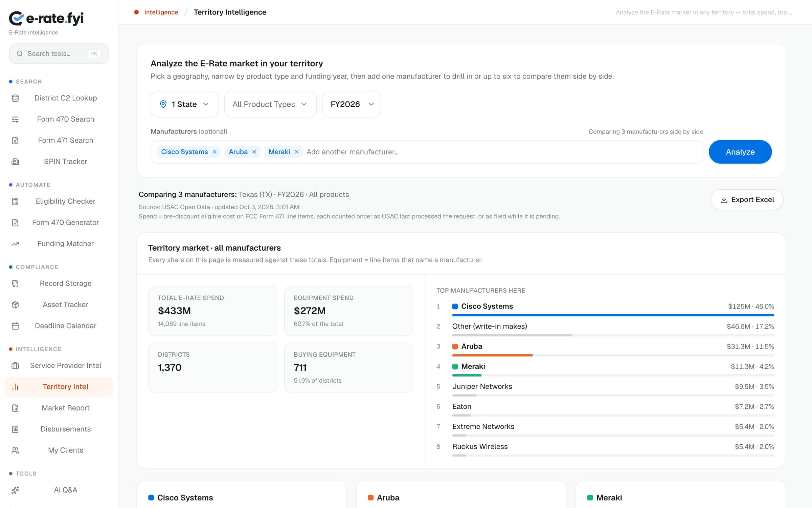Click the Districts 1,370 card

click(x=213, y=367)
